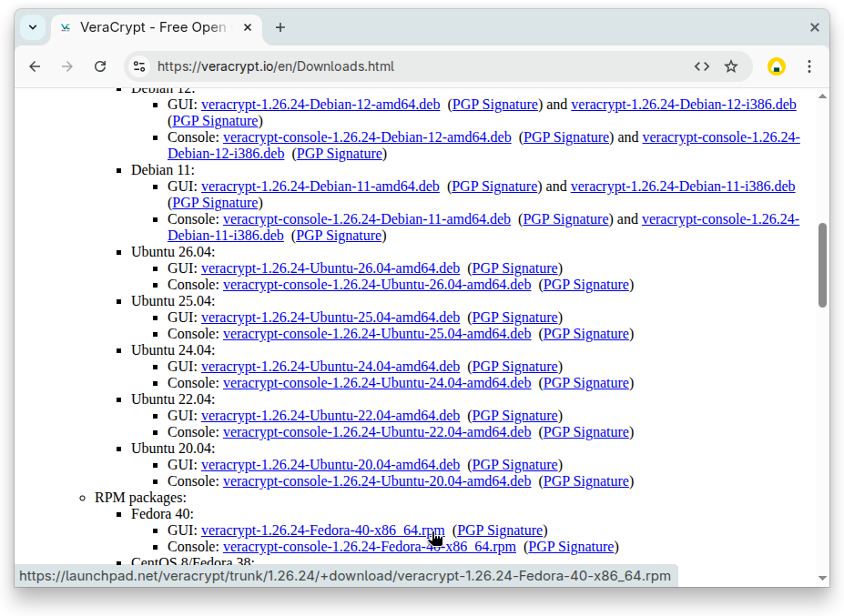Open PGP Signature for Ubuntu 26.04 console
Viewport: 844px width, 616px height.
(x=586, y=285)
